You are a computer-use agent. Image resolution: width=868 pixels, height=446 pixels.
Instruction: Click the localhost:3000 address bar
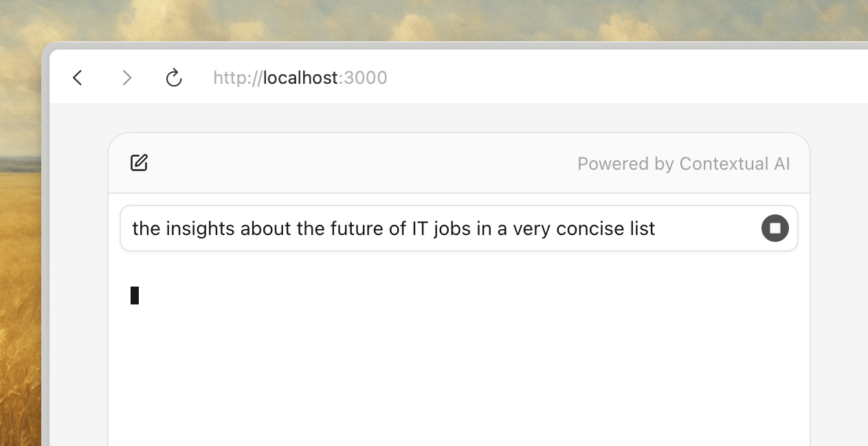pos(300,78)
